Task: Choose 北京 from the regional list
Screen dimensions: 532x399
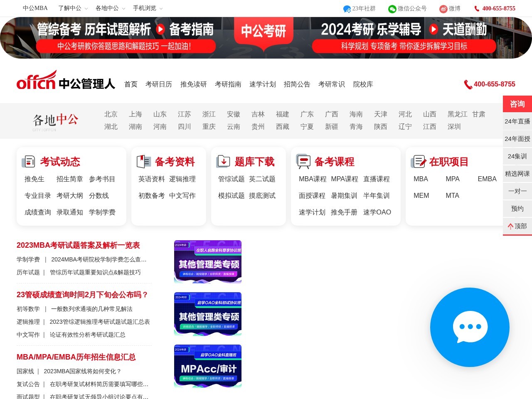Action: 111,114
